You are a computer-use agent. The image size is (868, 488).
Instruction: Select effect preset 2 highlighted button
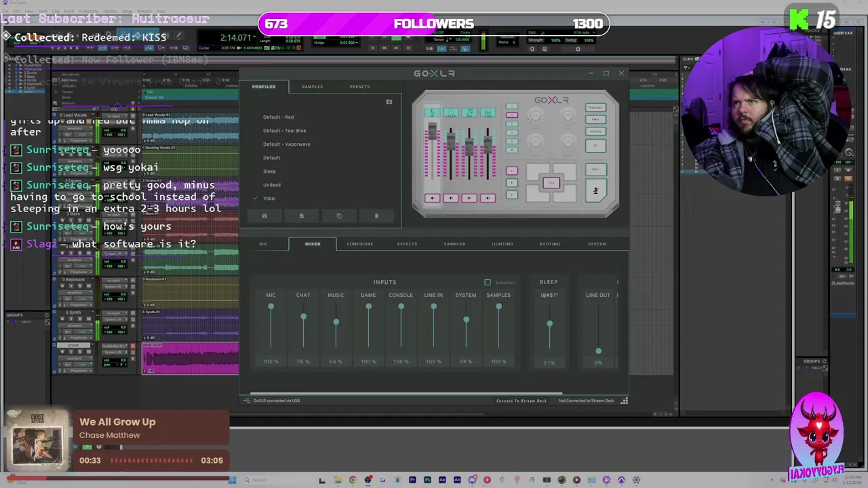point(512,115)
